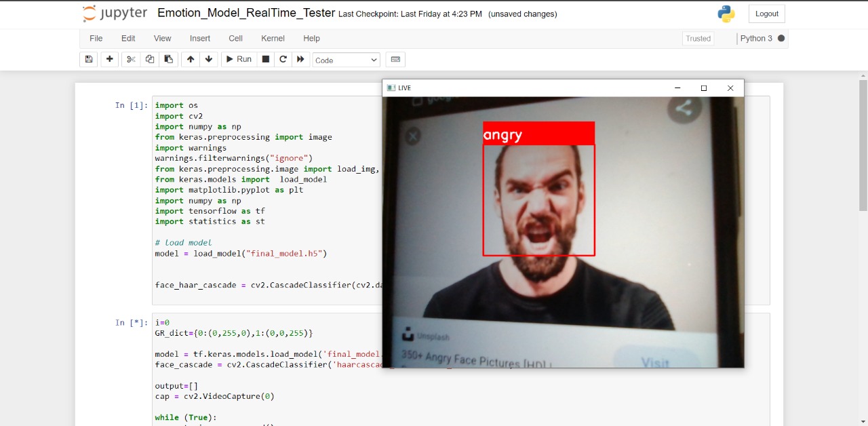Click the 'import statistics as st' line
This screenshot has height=426, width=868.
click(210, 222)
